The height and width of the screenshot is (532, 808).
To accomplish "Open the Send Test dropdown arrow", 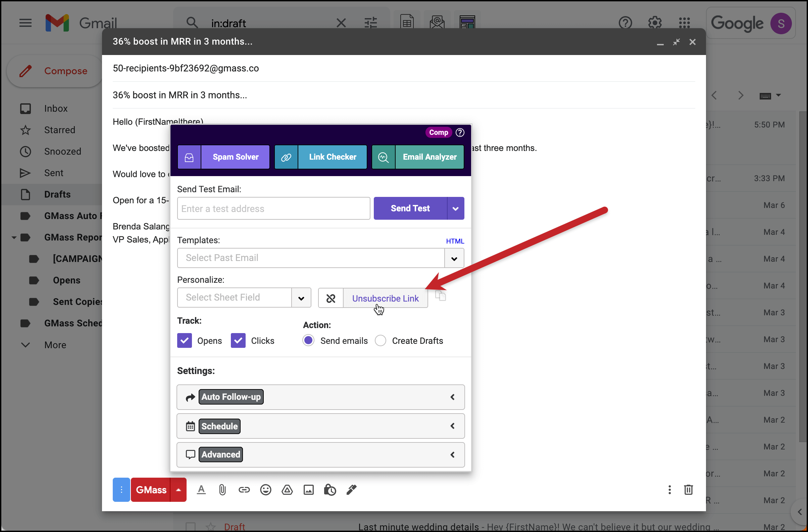I will tap(456, 208).
